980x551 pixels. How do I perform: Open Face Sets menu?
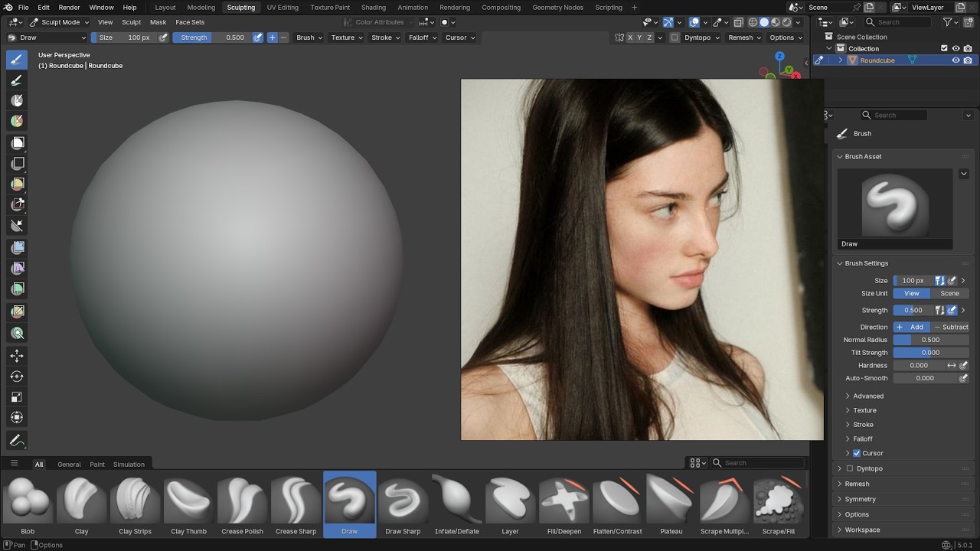tap(190, 22)
